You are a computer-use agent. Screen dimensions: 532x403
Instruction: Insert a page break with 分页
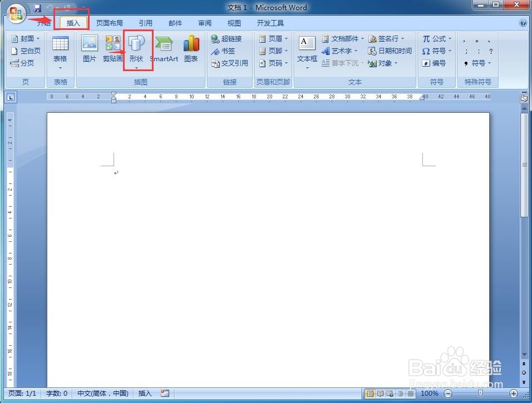click(x=22, y=63)
